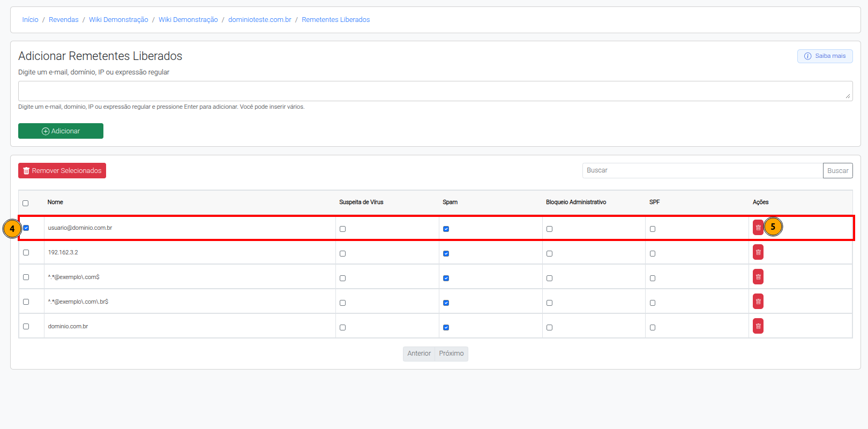868x429 pixels.
Task: Enable Suspeita de Vírus for ^.*@exemplo\.com\.br$
Action: (342, 303)
